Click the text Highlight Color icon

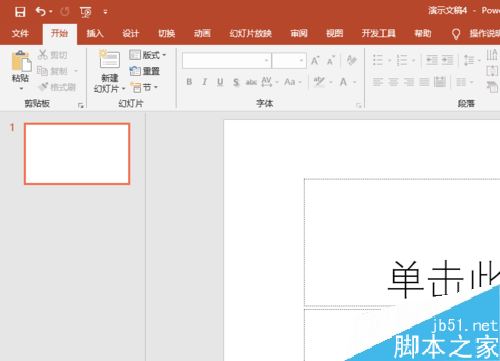319,82
